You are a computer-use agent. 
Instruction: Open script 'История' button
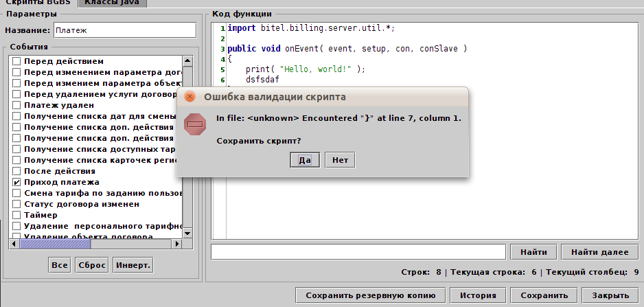tap(478, 296)
